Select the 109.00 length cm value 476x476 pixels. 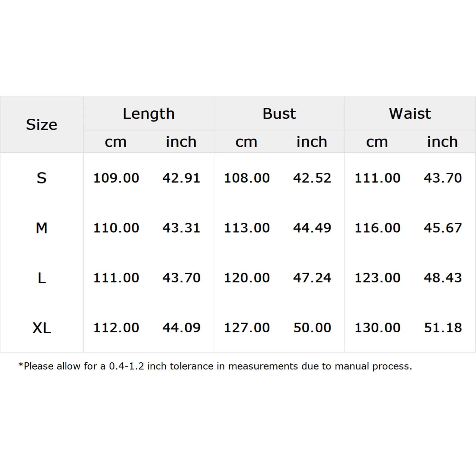click(x=116, y=178)
